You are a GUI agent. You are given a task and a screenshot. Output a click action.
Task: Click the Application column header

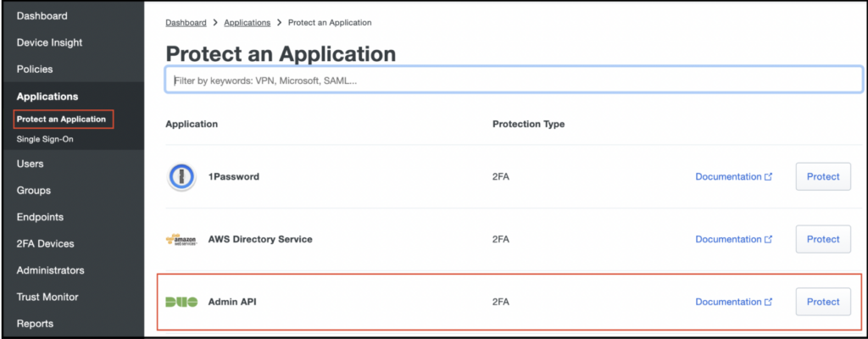192,124
